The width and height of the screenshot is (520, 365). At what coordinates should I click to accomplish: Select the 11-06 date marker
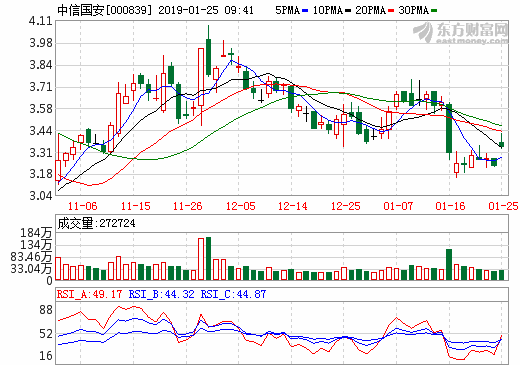(x=82, y=206)
